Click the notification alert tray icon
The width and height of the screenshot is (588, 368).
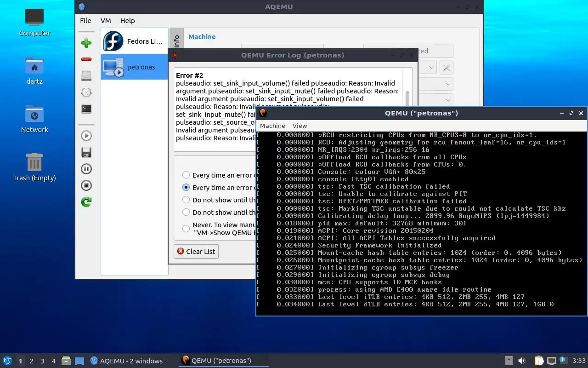click(563, 360)
